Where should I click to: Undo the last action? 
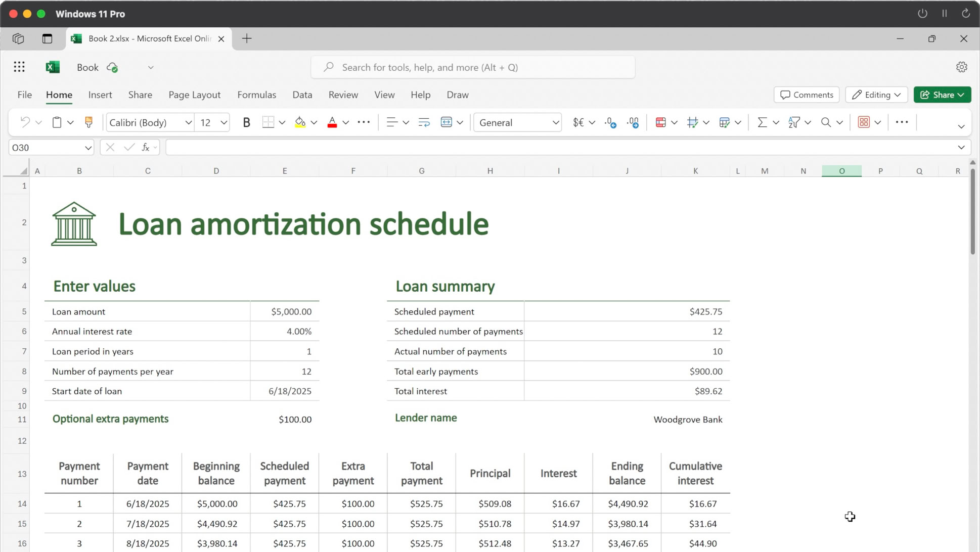coord(24,122)
